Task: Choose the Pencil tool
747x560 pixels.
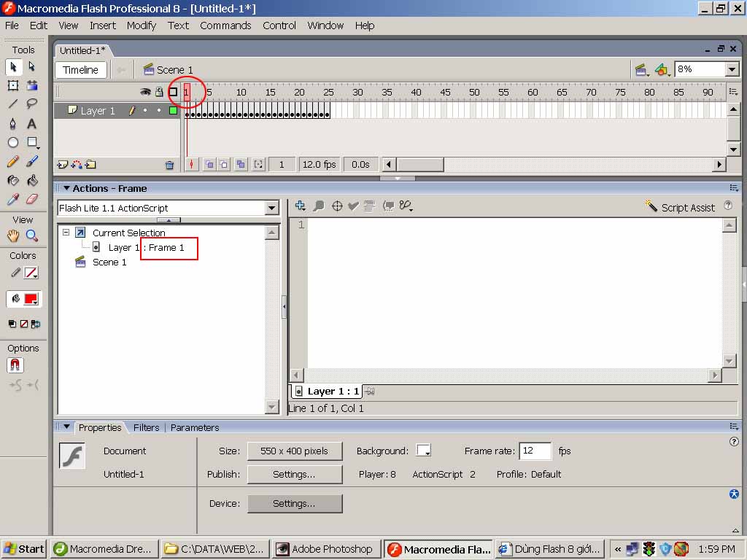Action: [13, 161]
